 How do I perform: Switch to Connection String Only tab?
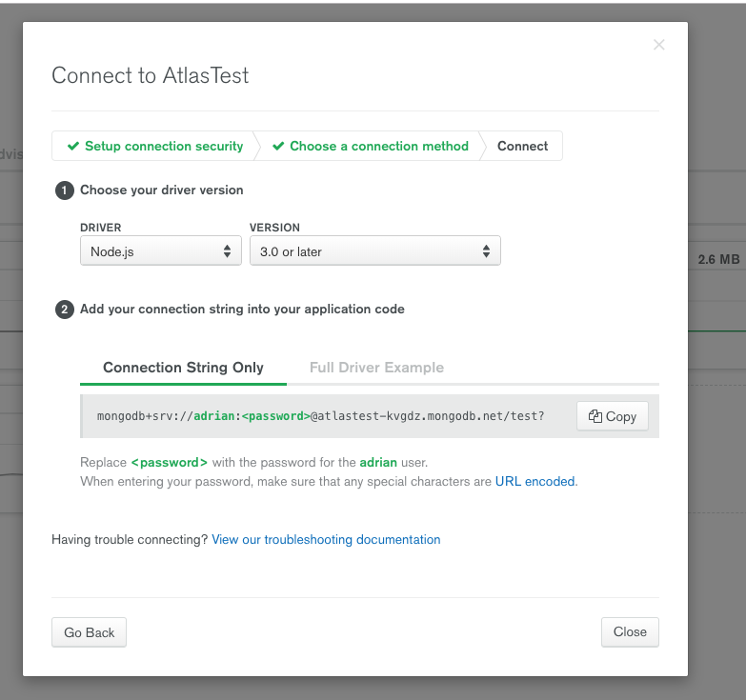coord(183,368)
